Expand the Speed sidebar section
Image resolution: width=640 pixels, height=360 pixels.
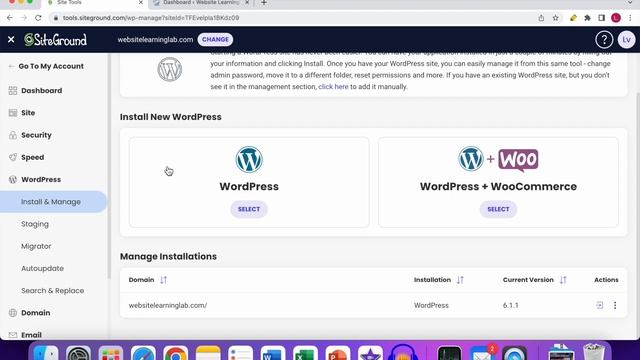tap(33, 157)
